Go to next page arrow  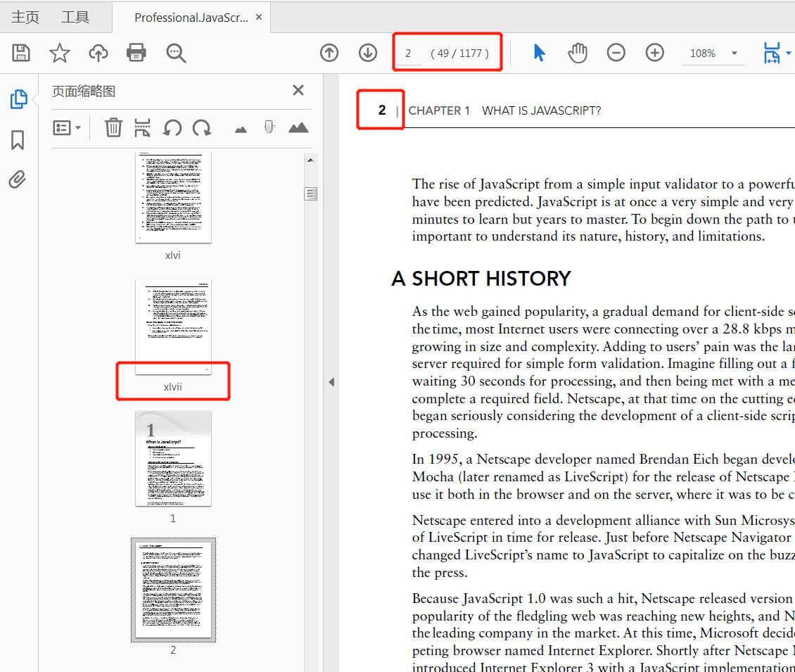pyautogui.click(x=367, y=53)
